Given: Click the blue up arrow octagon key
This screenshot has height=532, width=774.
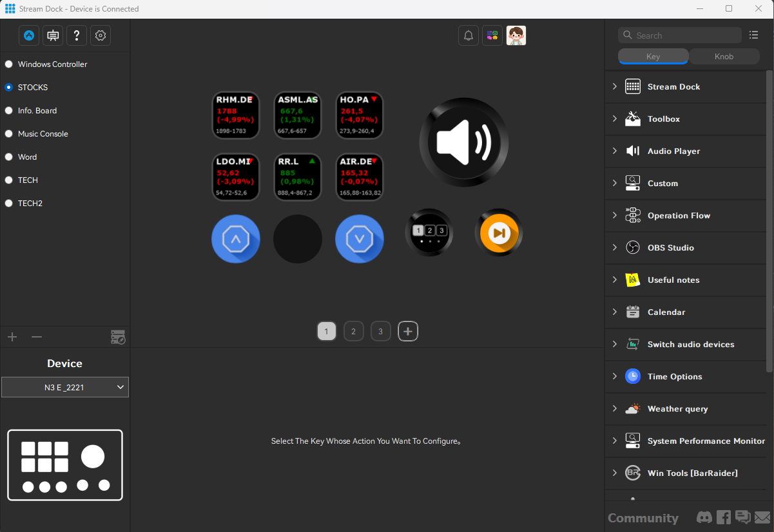Looking at the screenshot, I should tap(236, 239).
